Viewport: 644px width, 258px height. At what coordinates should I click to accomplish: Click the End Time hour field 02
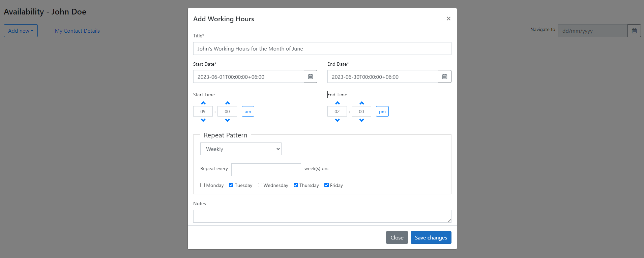tap(337, 111)
